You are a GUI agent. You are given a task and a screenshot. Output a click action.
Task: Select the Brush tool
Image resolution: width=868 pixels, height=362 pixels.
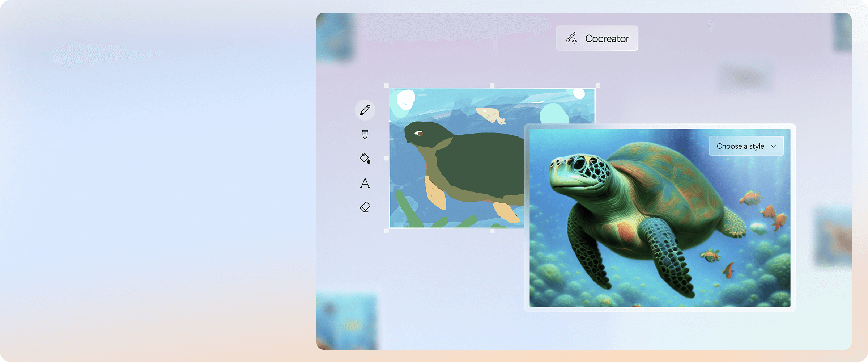[365, 134]
